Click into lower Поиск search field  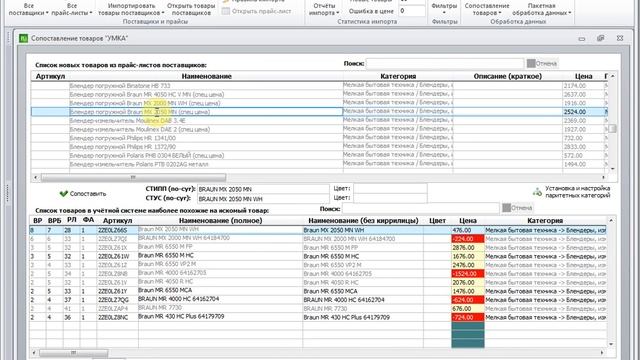tap(420, 208)
